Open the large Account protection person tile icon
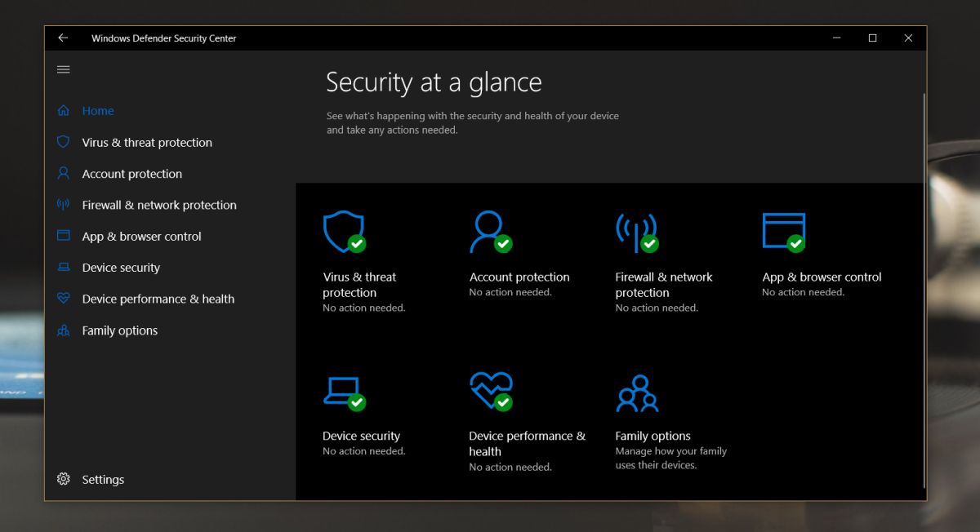 [x=490, y=232]
